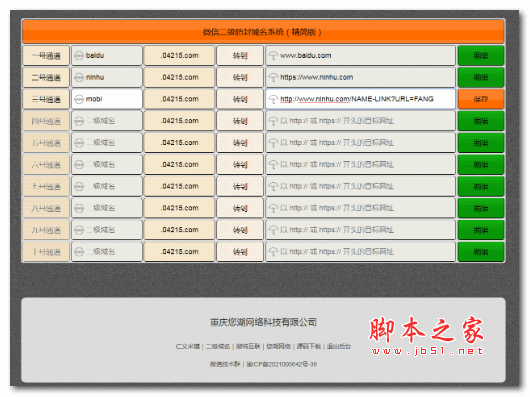Focus the 七号通道 target URL input
Image resolution: width=530 pixels, height=397 pixels.
pyautogui.click(x=360, y=187)
